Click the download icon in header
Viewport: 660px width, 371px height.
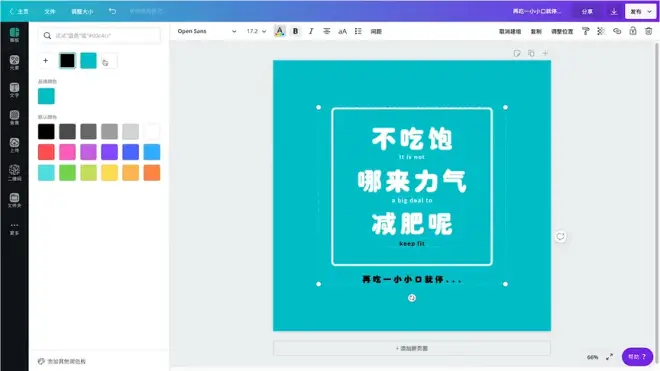(x=614, y=11)
